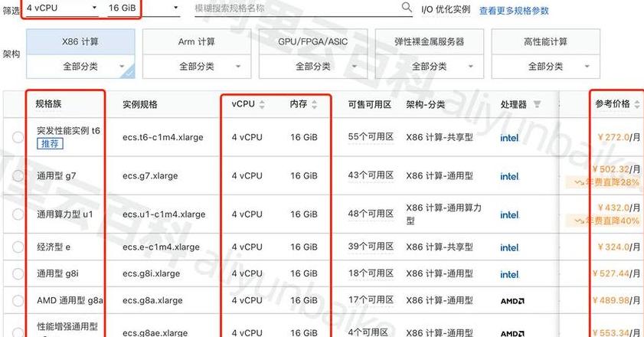Select the X86 计算 architecture tab

click(x=80, y=41)
